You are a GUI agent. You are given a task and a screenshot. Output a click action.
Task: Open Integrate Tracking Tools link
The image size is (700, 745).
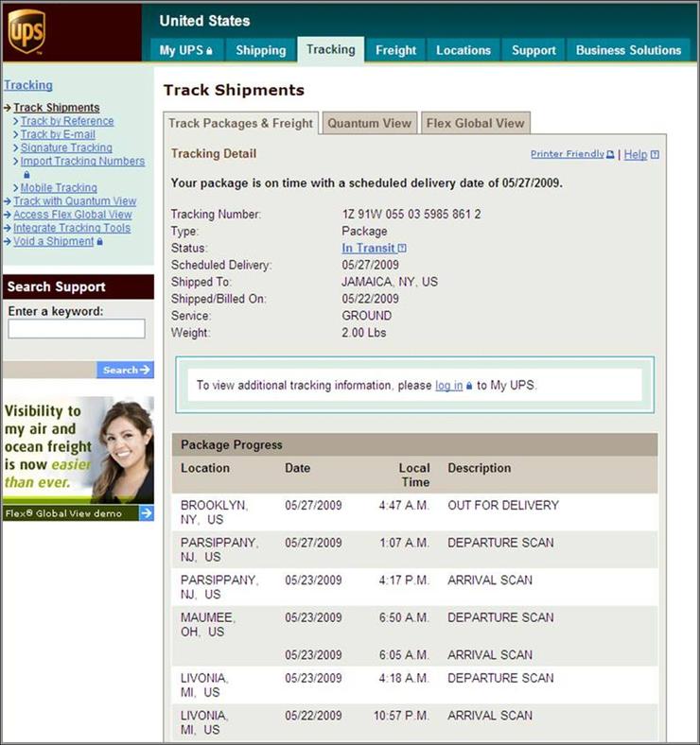point(72,228)
